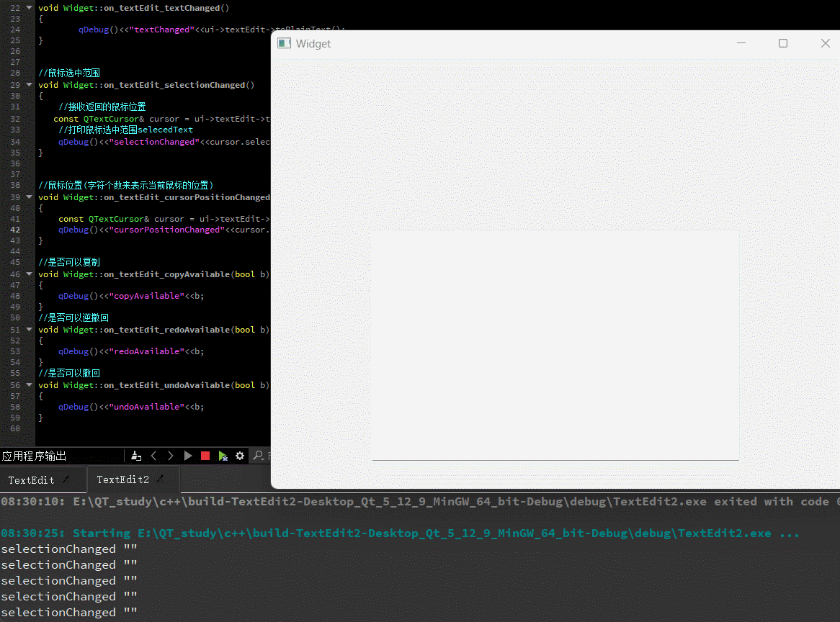The image size is (840, 622).
Task: Clear the application output pane
Action: point(136,456)
